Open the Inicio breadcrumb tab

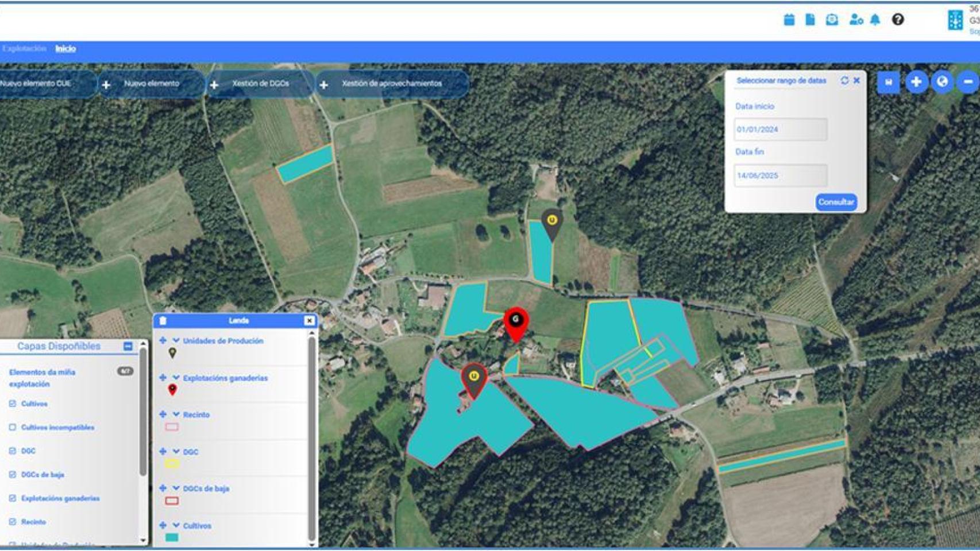[65, 49]
